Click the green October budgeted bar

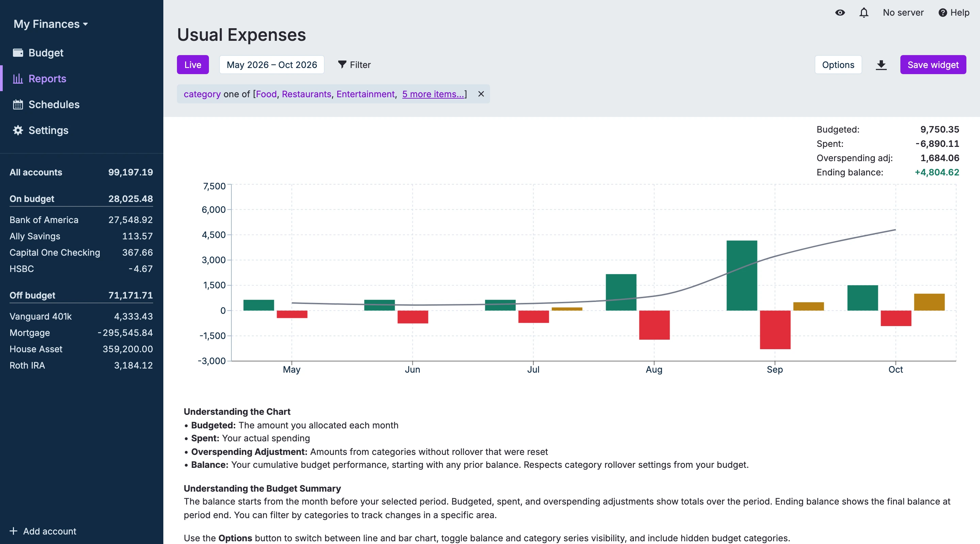[x=863, y=298]
